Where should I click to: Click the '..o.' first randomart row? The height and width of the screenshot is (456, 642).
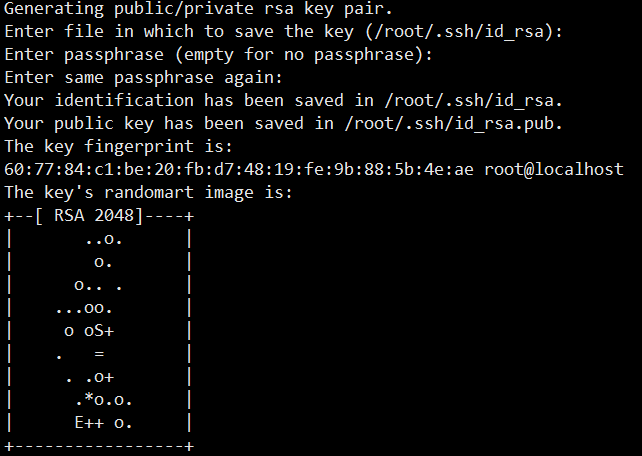(104, 239)
